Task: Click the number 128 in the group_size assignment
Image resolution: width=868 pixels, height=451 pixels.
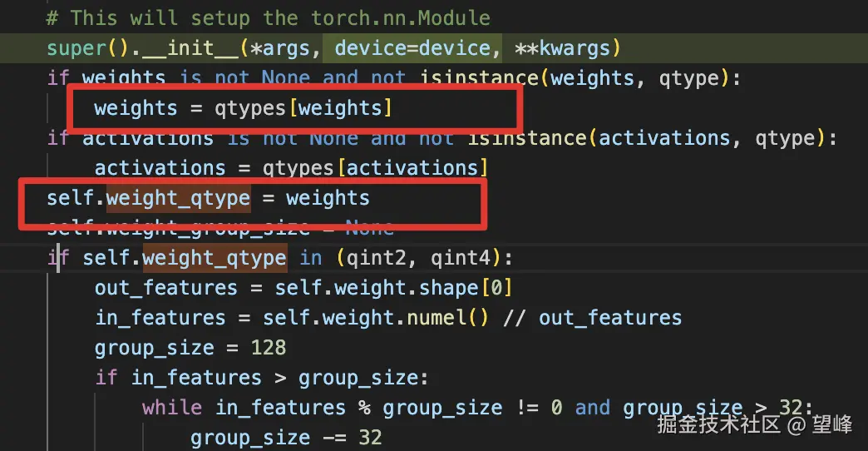Action: (268, 348)
